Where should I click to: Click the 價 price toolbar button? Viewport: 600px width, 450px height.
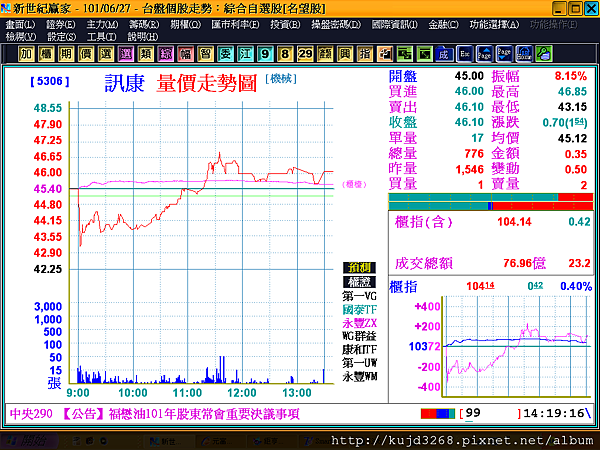pos(86,54)
